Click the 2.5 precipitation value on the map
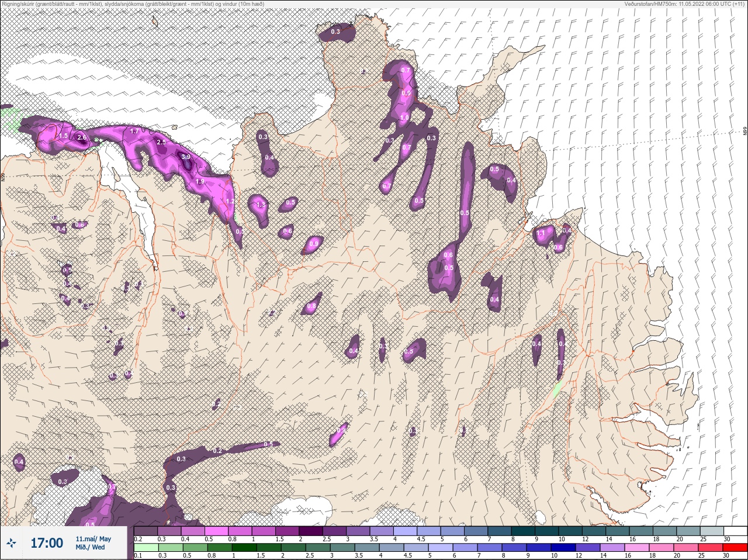Screen dimensions: 748x560 click(161, 142)
